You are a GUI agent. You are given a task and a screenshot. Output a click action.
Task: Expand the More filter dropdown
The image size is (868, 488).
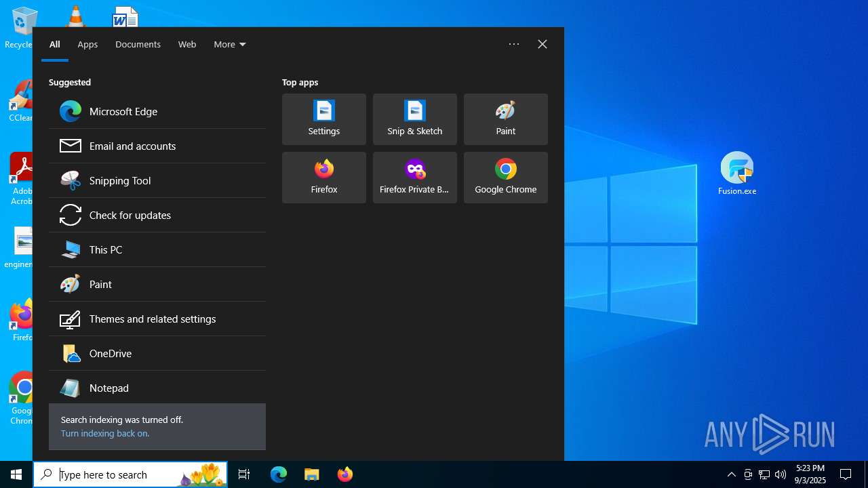[230, 44]
